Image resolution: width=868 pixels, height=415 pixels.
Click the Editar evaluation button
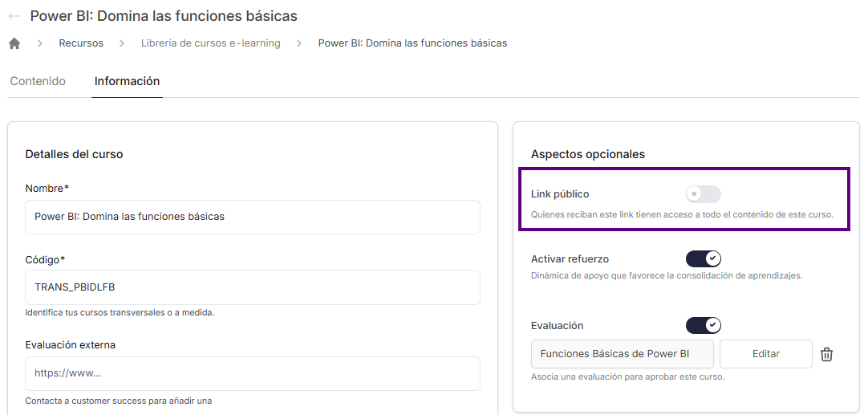765,354
